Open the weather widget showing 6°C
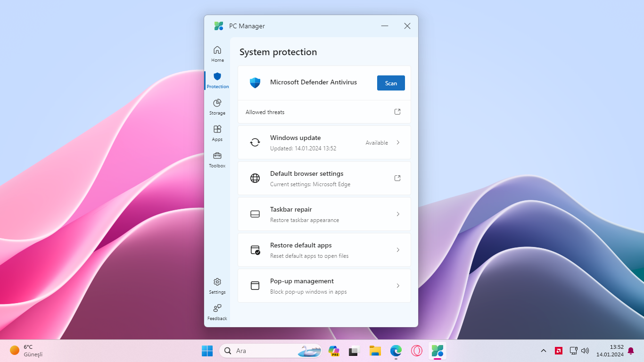This screenshot has height=362, width=644. point(26,351)
